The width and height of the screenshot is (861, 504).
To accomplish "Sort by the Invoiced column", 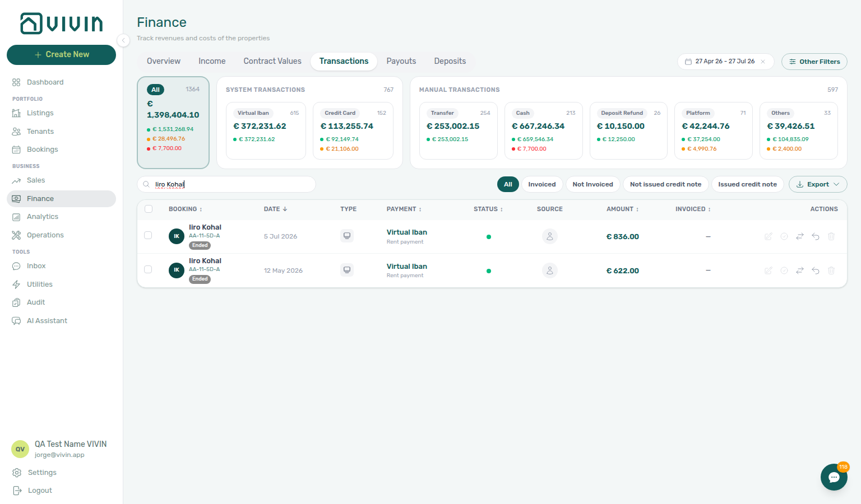I will click(693, 209).
